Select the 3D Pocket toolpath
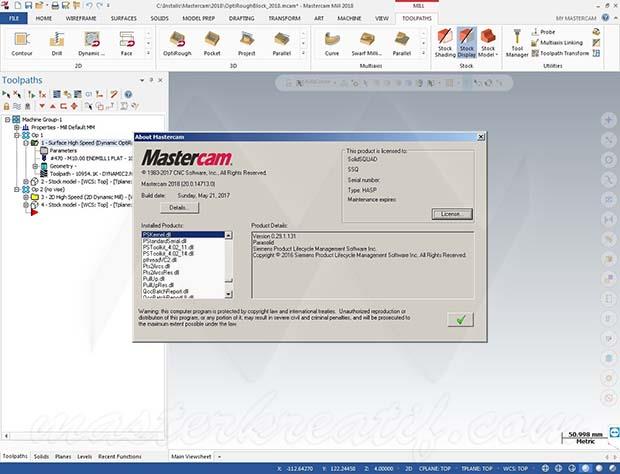620x474 pixels. [212, 44]
